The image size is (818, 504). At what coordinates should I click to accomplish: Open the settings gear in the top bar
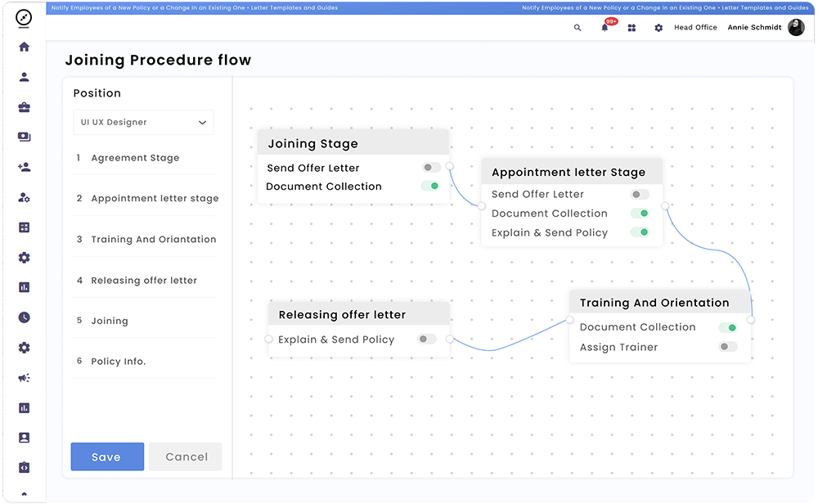coord(658,27)
